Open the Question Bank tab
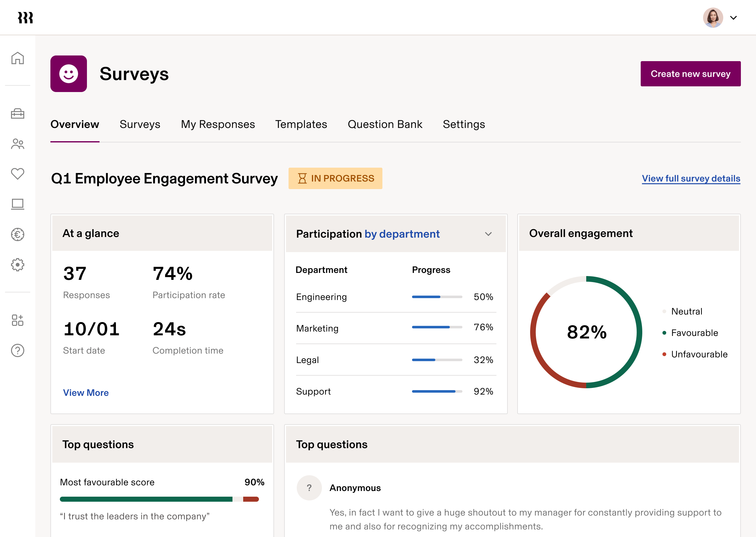The height and width of the screenshot is (537, 756). pos(385,124)
